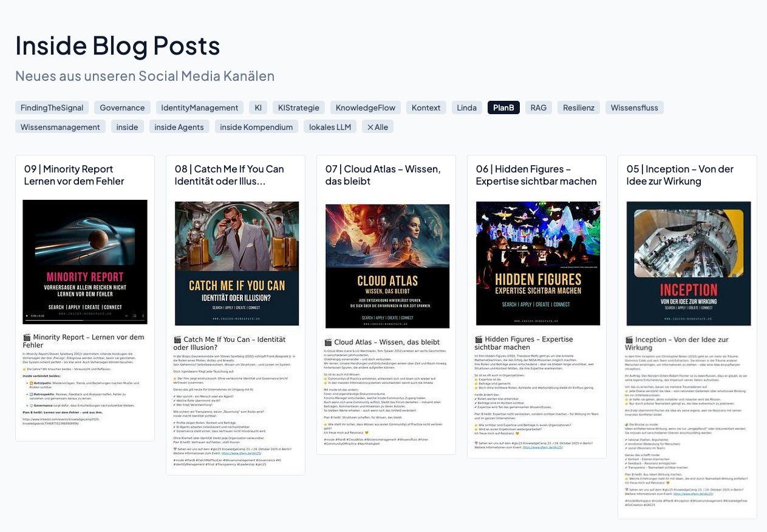Screen dimensions: 767x532
Task: Filter by inside Agents tag
Action: point(179,127)
